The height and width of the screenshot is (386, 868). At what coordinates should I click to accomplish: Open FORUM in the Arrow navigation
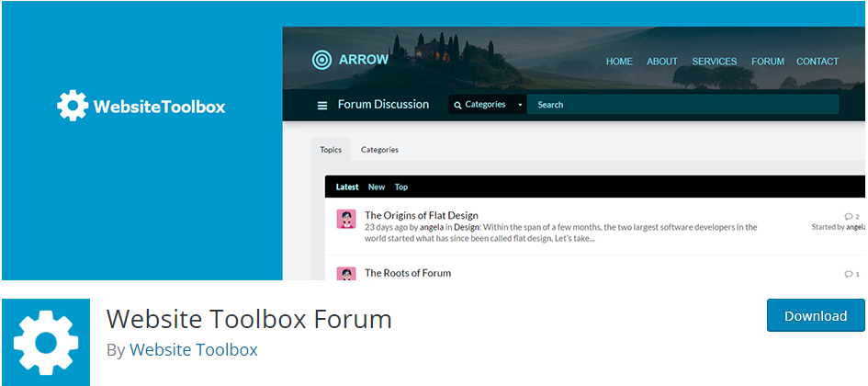tap(768, 62)
